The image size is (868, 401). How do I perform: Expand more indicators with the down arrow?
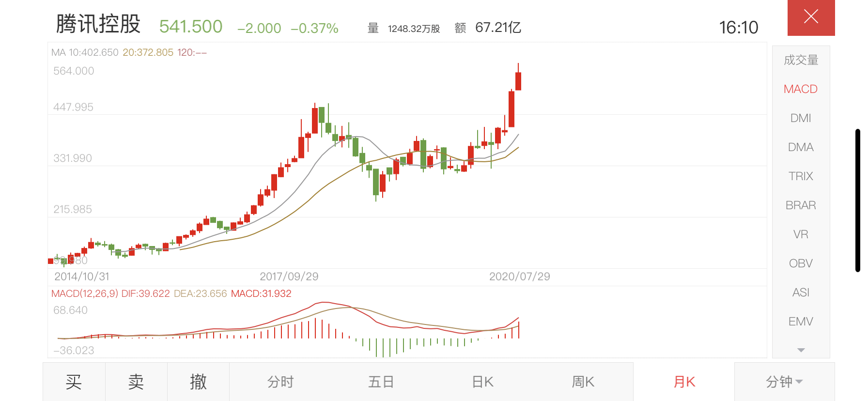tap(801, 350)
